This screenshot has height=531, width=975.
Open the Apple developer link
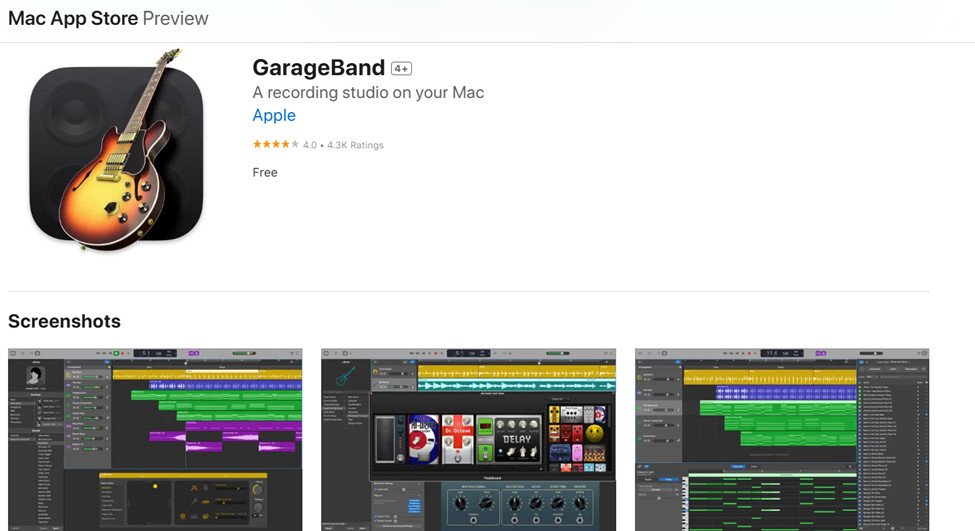(274, 116)
